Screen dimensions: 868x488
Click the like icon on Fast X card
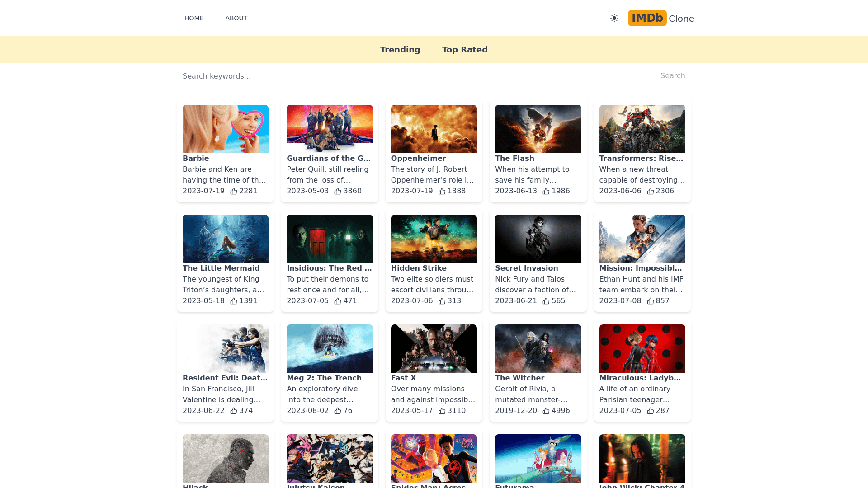pos(442,411)
